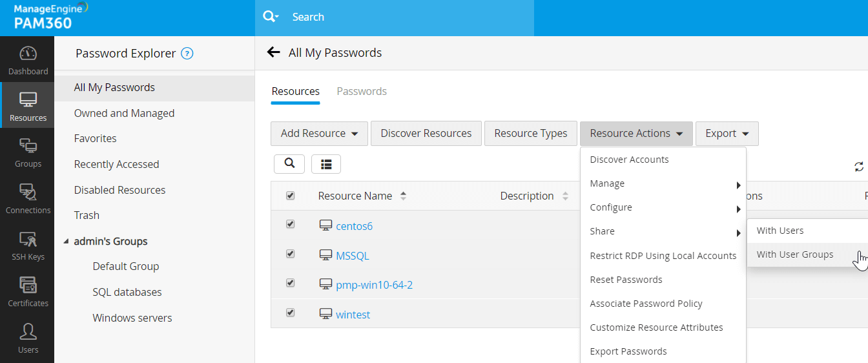868x363 pixels.
Task: Uncheck the MSSQL resource checkbox
Action: point(290,254)
